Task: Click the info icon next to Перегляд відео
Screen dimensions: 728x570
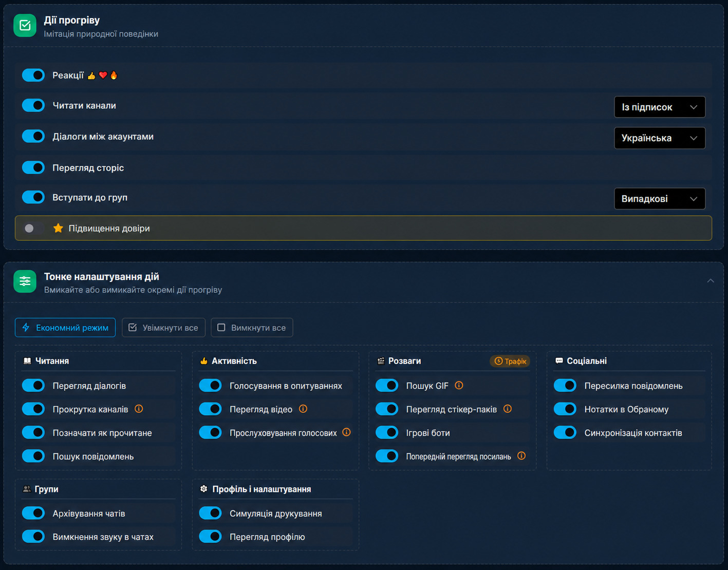Action: (303, 409)
